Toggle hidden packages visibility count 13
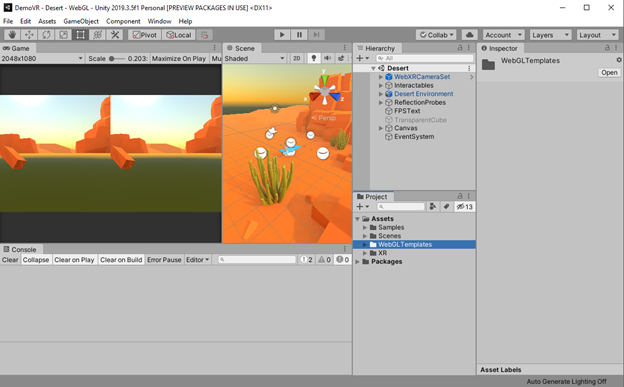624x387 pixels. tap(464, 206)
